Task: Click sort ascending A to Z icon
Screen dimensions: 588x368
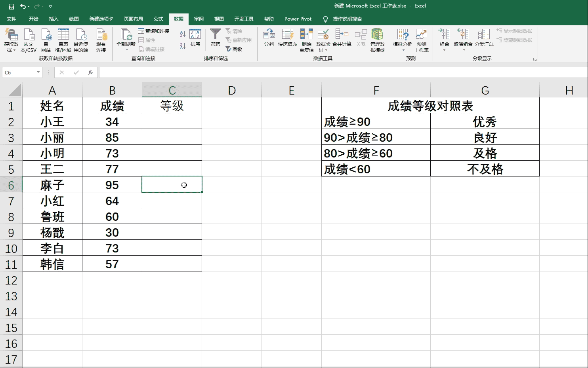Action: click(183, 34)
